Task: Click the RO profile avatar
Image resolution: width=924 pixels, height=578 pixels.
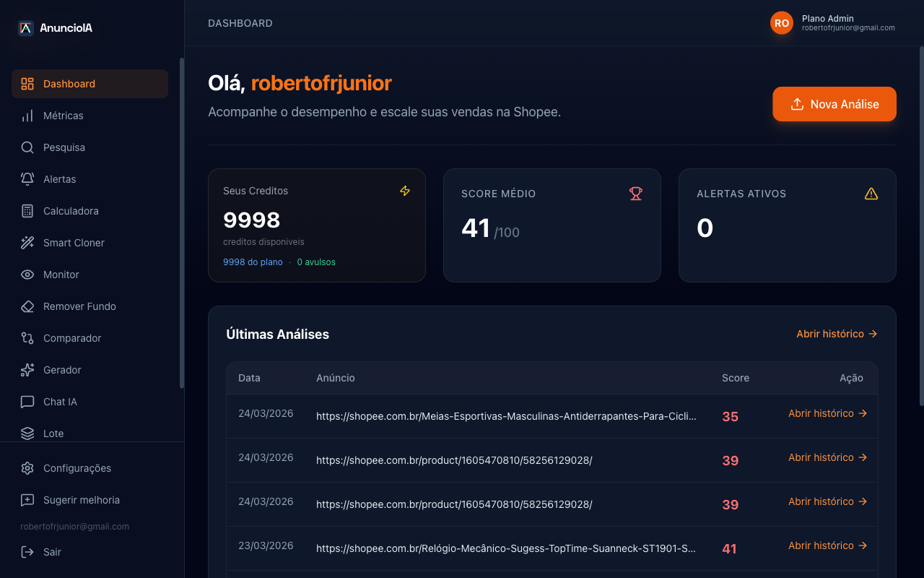Action: (781, 22)
